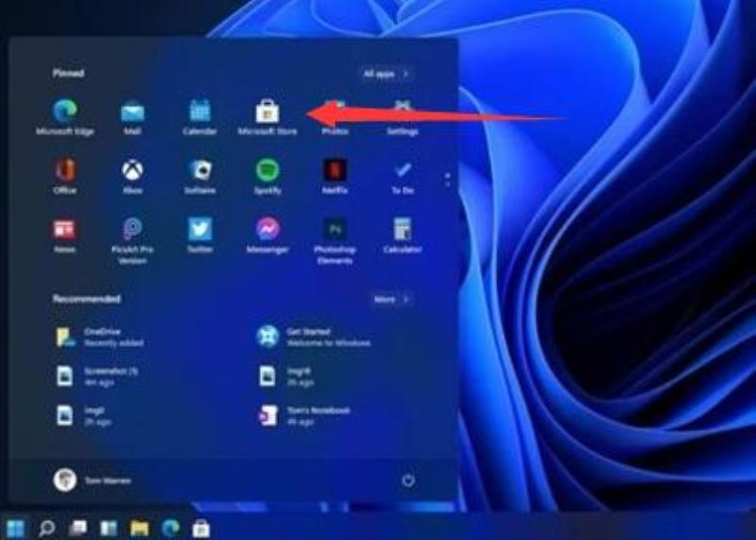The width and height of the screenshot is (756, 540).
Task: Open Task View on the taskbar
Action: (x=77, y=529)
